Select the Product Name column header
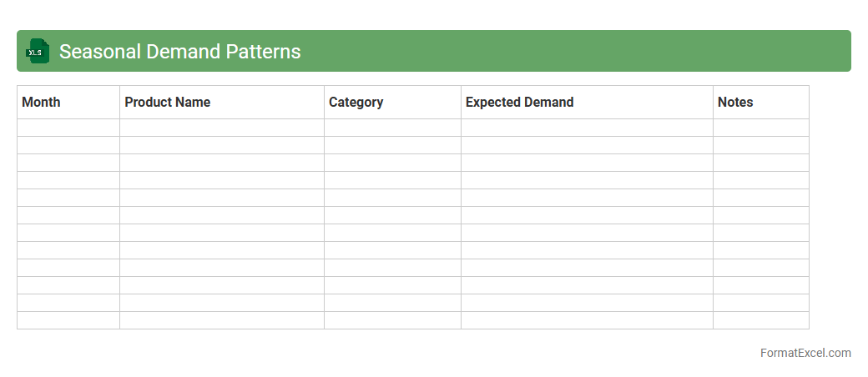 coord(221,102)
